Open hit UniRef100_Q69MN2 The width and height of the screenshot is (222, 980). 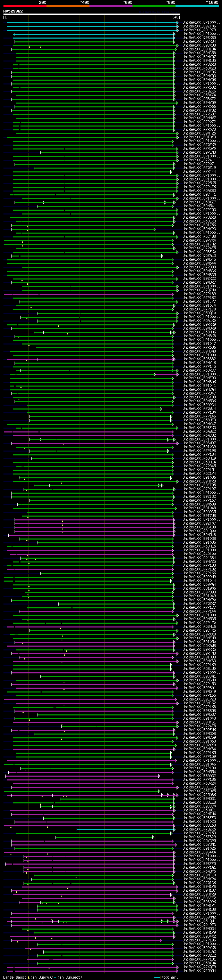(199, 918)
